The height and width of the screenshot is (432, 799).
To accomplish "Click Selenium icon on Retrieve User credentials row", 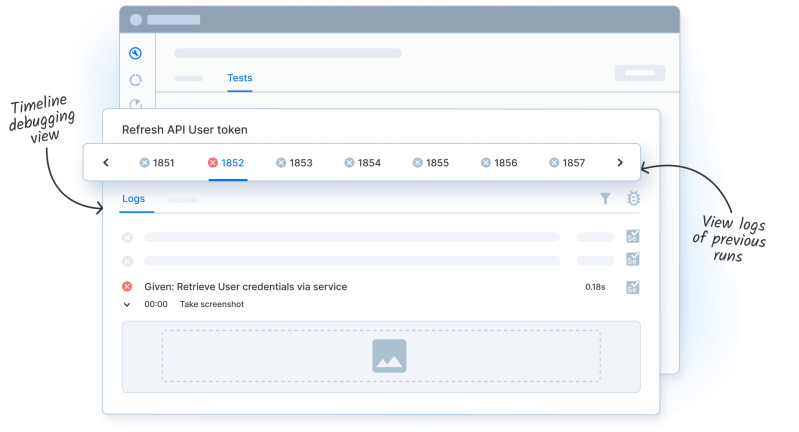I will [x=632, y=287].
